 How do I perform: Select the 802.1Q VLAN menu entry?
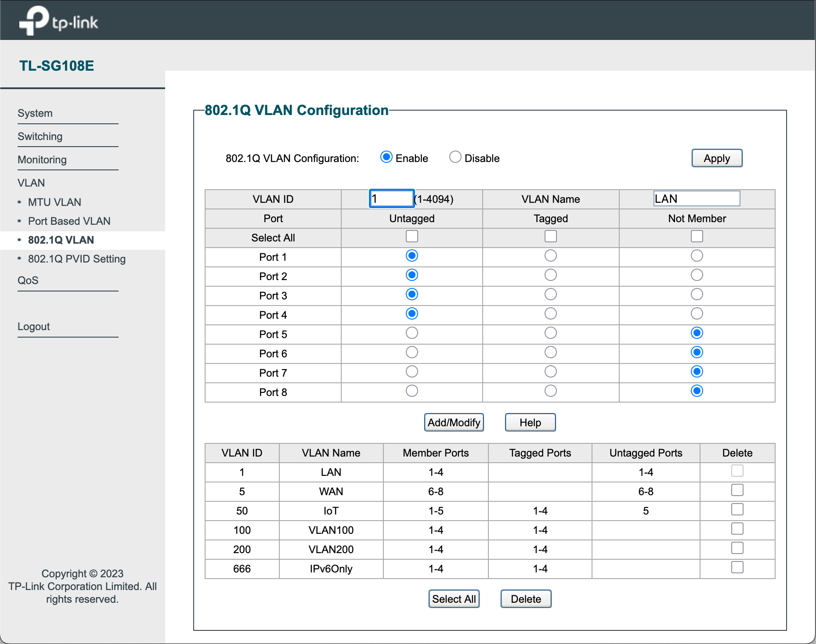point(61,240)
